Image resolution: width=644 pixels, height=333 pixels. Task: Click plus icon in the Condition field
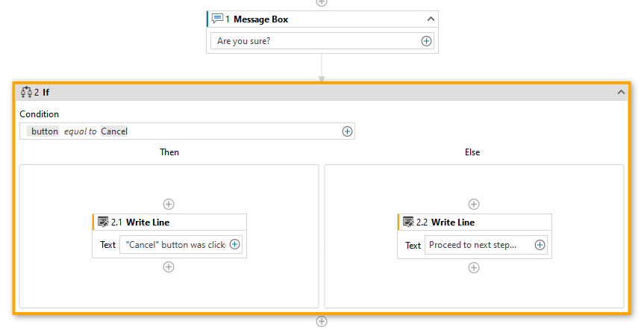[x=347, y=131]
